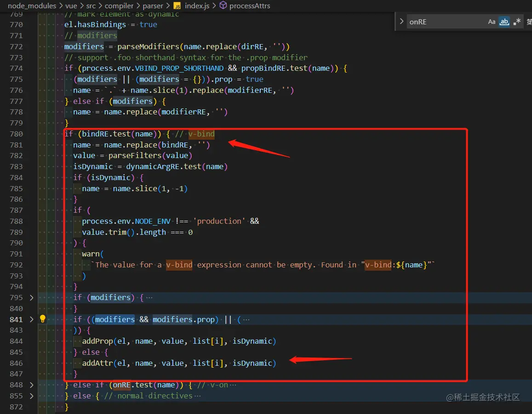Viewport: 532px width, 414px height.
Task: Click bindRE.test on line 780
Action: pos(106,134)
